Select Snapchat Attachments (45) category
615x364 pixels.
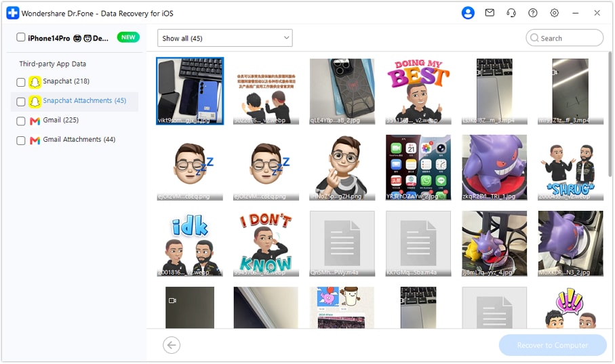click(84, 100)
